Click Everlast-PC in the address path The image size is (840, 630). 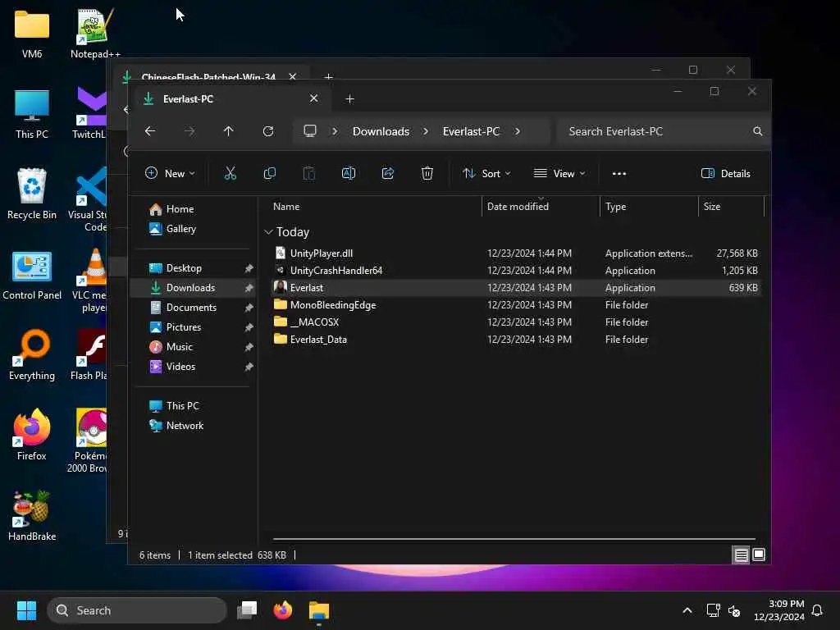(472, 131)
